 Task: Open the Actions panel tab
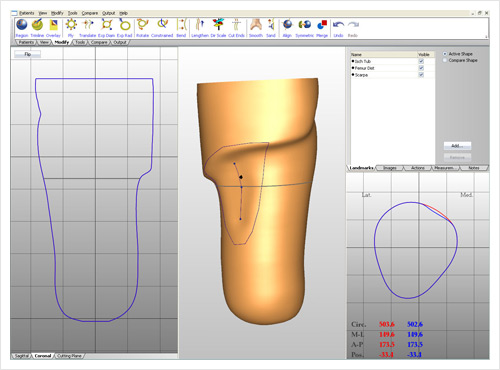418,168
